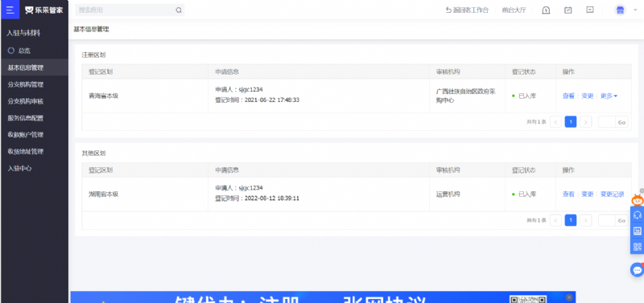Image resolution: width=644 pixels, height=303 pixels.
Task: Click the 入驻与材料 sidebar heading
Action: coord(23,33)
